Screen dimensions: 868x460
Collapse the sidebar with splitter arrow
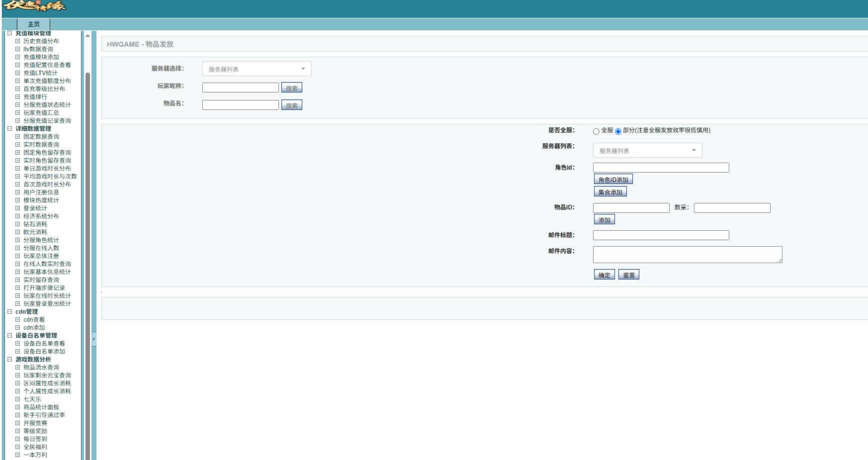(x=93, y=339)
